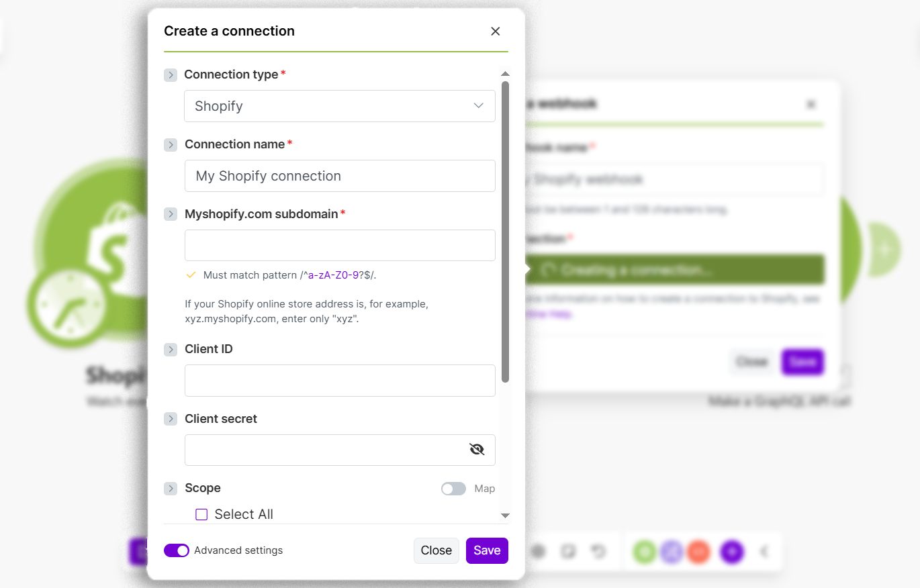Click the Client secret expand chevron
920x588 pixels.
pyautogui.click(x=171, y=419)
